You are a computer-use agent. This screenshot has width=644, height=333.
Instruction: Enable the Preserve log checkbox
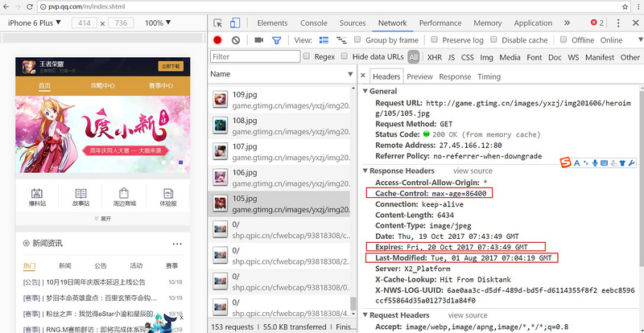435,40
